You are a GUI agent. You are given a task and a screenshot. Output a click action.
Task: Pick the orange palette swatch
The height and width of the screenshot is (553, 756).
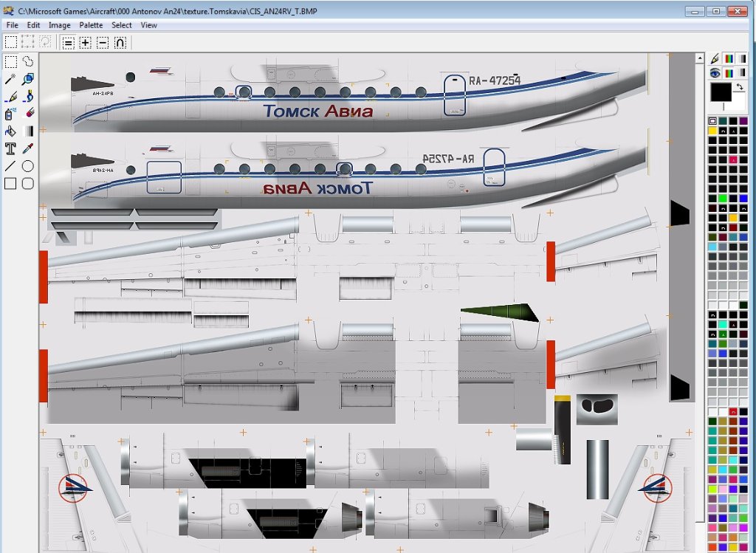point(733,218)
